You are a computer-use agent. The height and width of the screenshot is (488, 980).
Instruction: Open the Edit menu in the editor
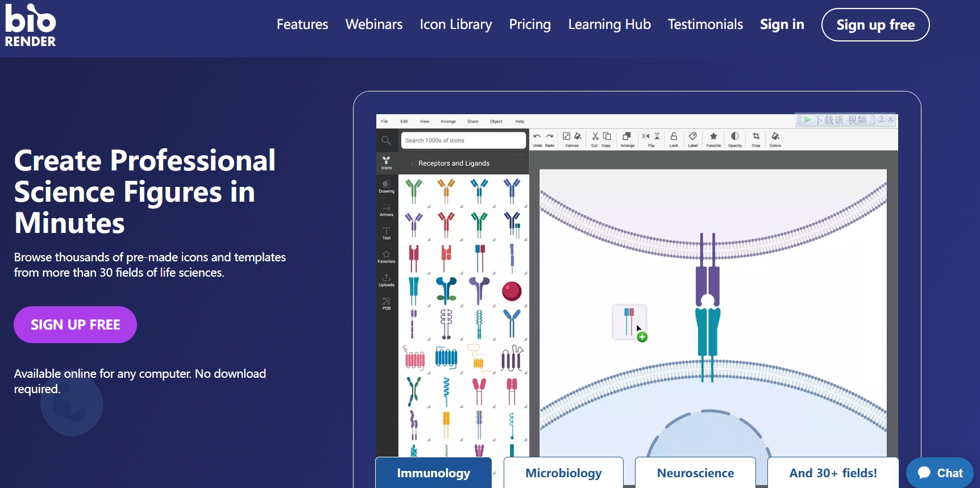(x=404, y=122)
